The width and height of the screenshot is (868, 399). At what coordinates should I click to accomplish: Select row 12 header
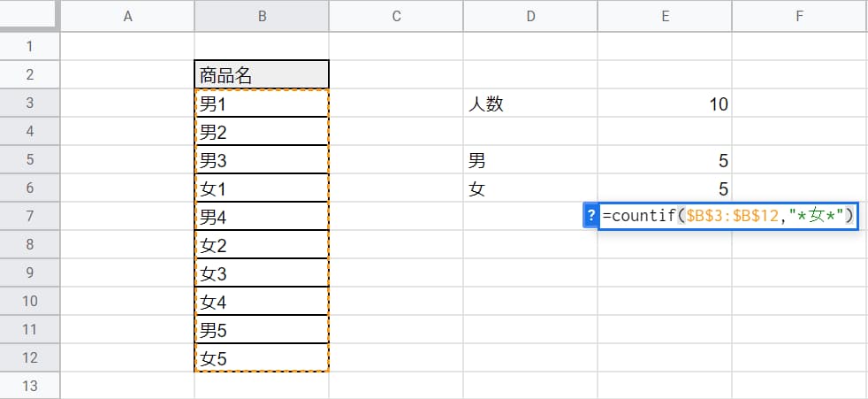[30, 357]
